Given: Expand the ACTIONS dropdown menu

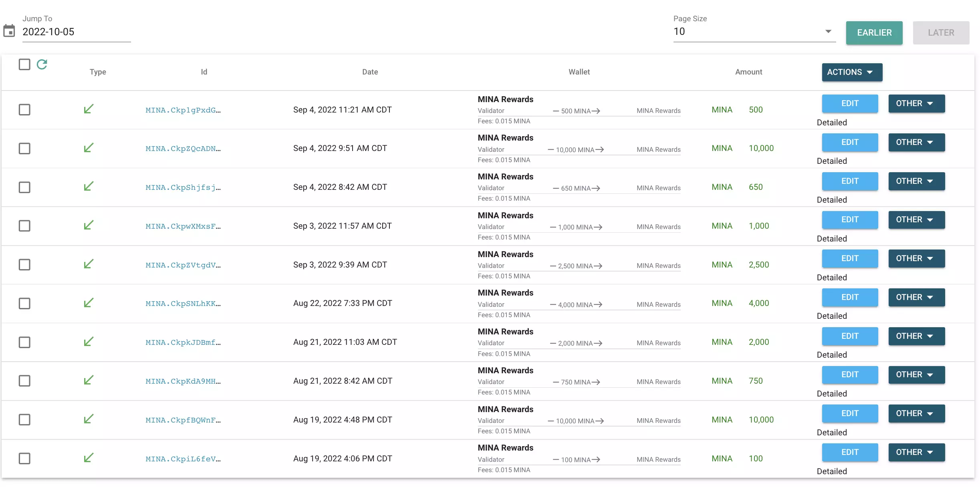Looking at the screenshot, I should tap(852, 72).
